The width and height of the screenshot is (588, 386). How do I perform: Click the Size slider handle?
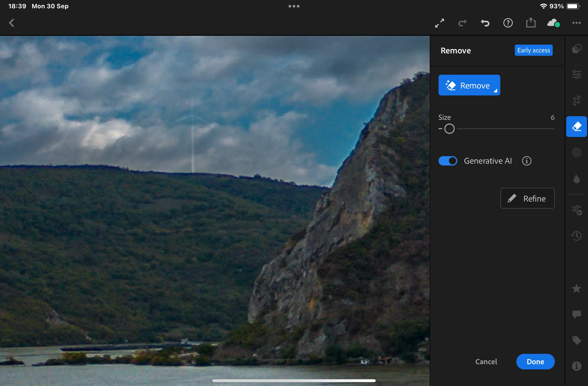click(449, 129)
